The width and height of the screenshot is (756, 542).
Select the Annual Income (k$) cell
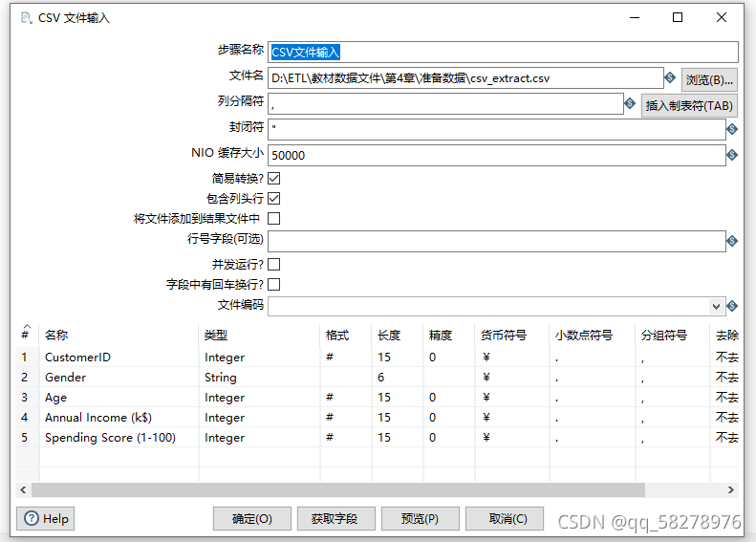119,418
